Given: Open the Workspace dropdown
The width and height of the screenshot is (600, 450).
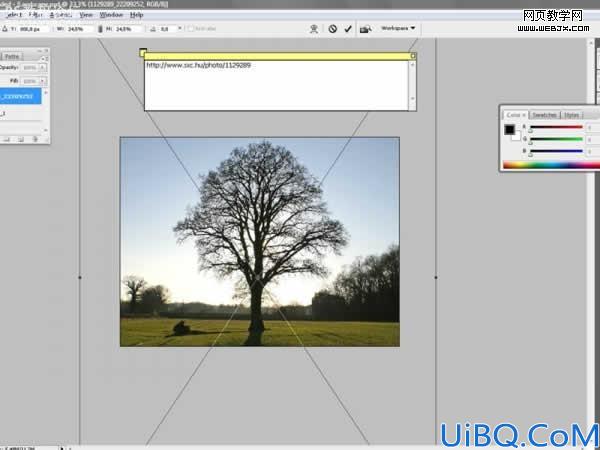Looking at the screenshot, I should 398,28.
